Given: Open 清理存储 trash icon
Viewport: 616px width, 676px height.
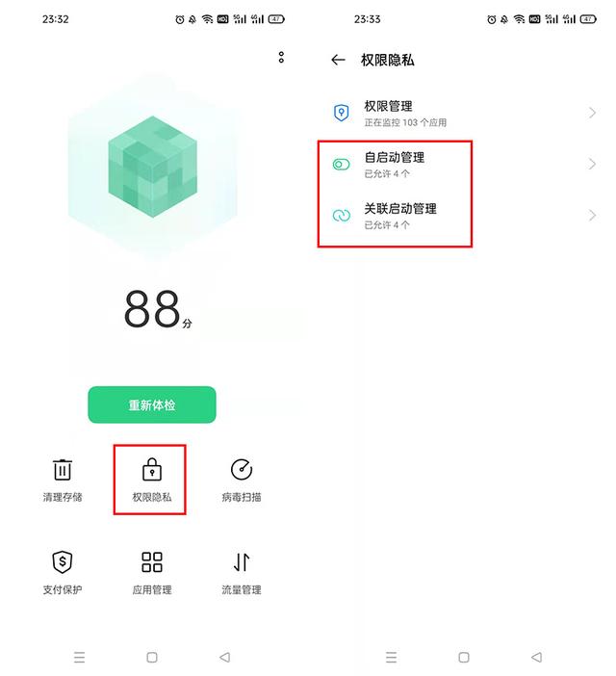Looking at the screenshot, I should [x=63, y=470].
